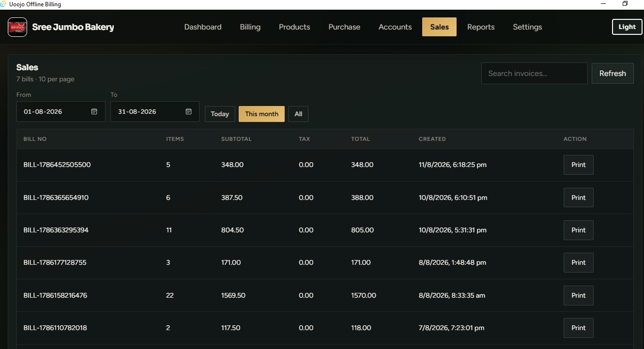Image resolution: width=644 pixels, height=349 pixels.
Task: Go to Settings tab
Action: [x=527, y=27]
